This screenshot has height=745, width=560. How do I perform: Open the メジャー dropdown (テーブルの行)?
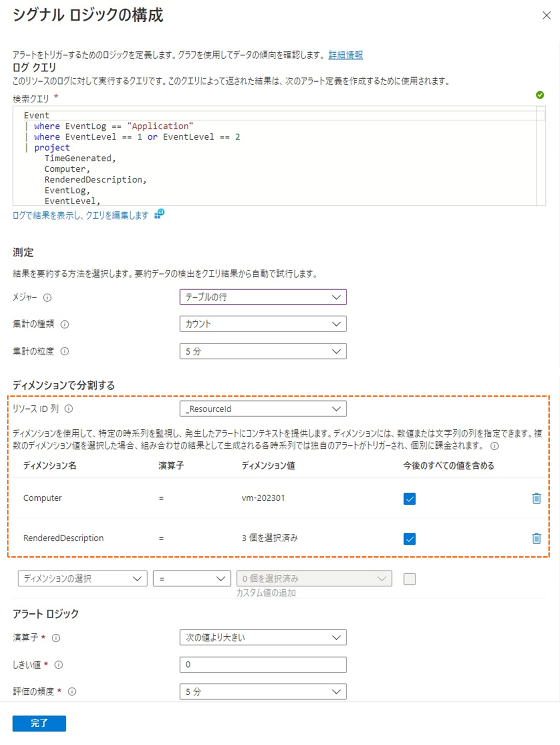click(x=263, y=297)
